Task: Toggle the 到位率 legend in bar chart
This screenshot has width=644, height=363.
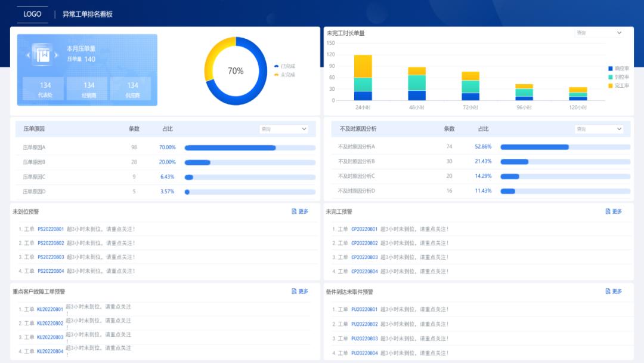Action: coord(618,77)
